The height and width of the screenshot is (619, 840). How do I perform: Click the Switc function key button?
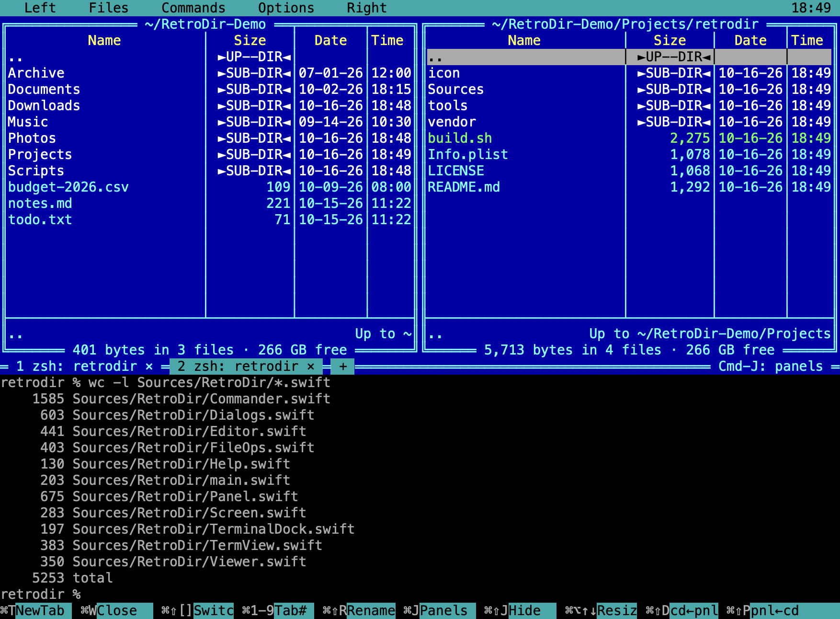pos(197,611)
